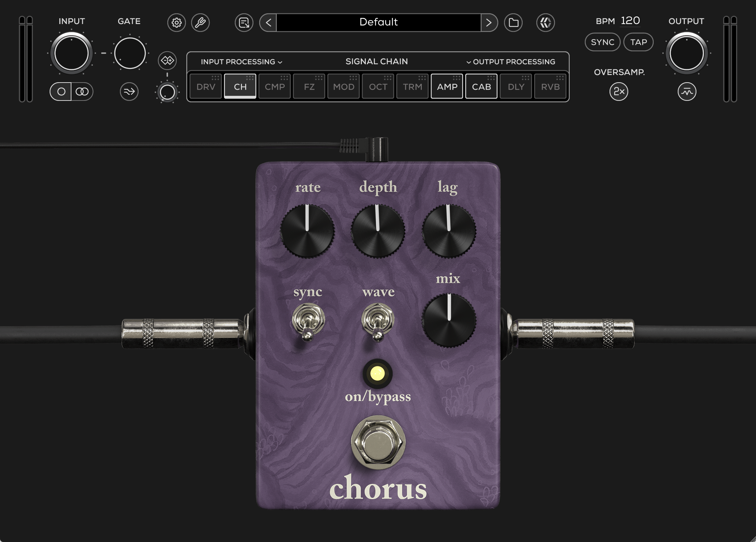Screen dimensions: 756x542
Task: Click the SIGNAL CHAIN label
Action: (377, 61)
